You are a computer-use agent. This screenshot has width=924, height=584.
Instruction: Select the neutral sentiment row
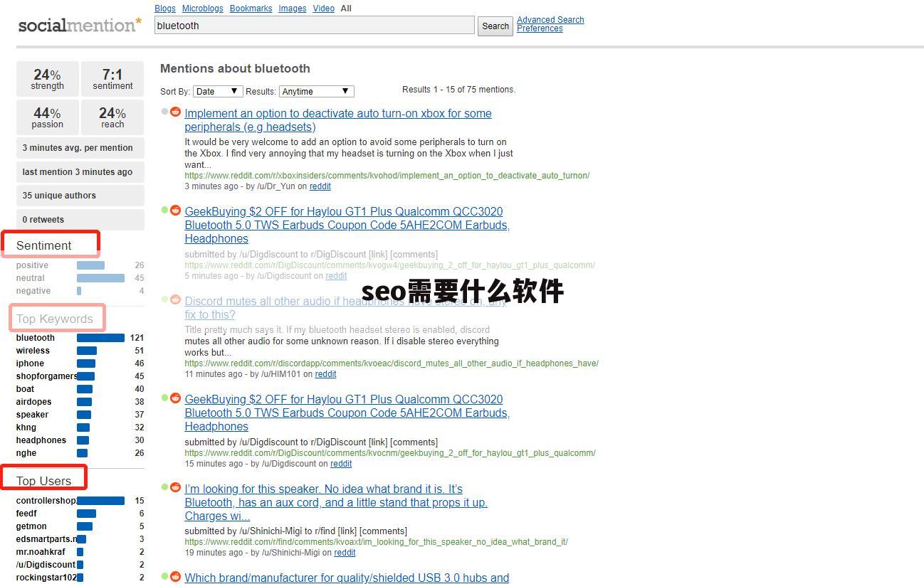pyautogui.click(x=80, y=278)
